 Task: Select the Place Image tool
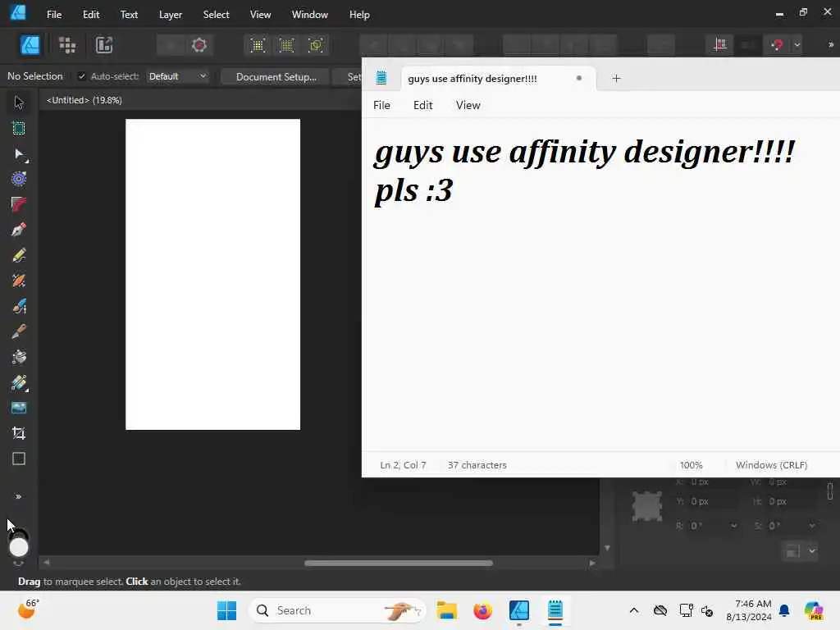19,408
